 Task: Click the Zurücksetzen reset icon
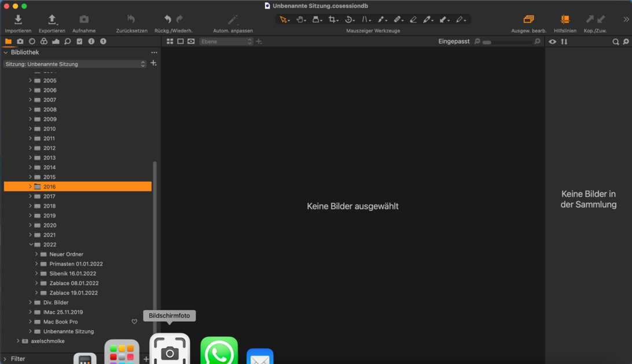click(x=131, y=20)
